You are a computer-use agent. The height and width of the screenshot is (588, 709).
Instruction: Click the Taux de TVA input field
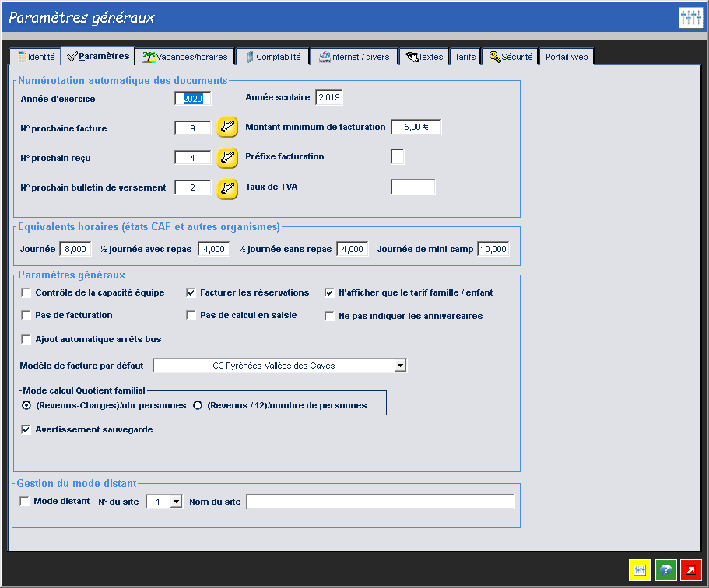pos(412,187)
